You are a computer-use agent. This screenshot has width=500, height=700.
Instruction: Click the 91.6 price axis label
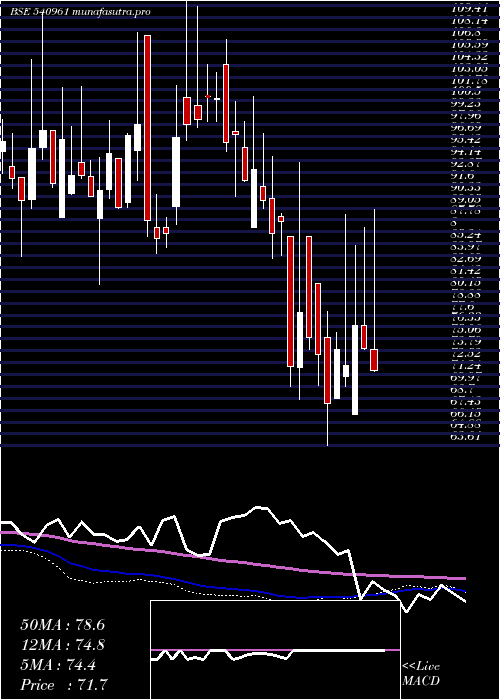tap(462, 176)
